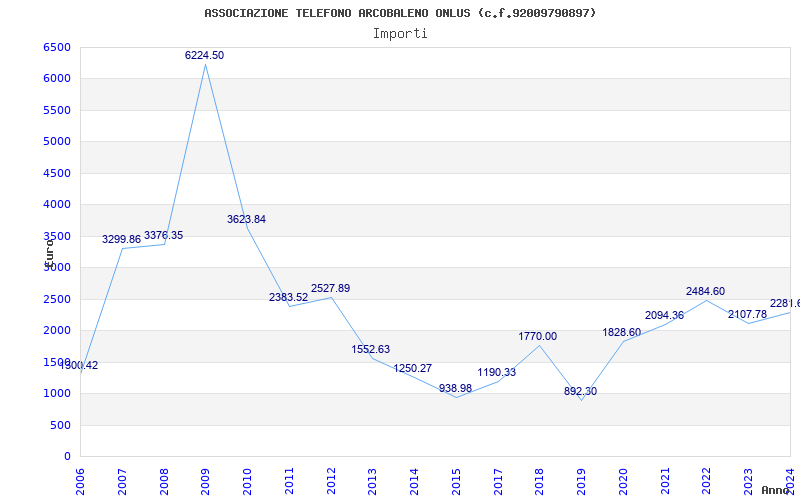Click the Importi subtitle
The width and height of the screenshot is (800, 500).
[400, 34]
